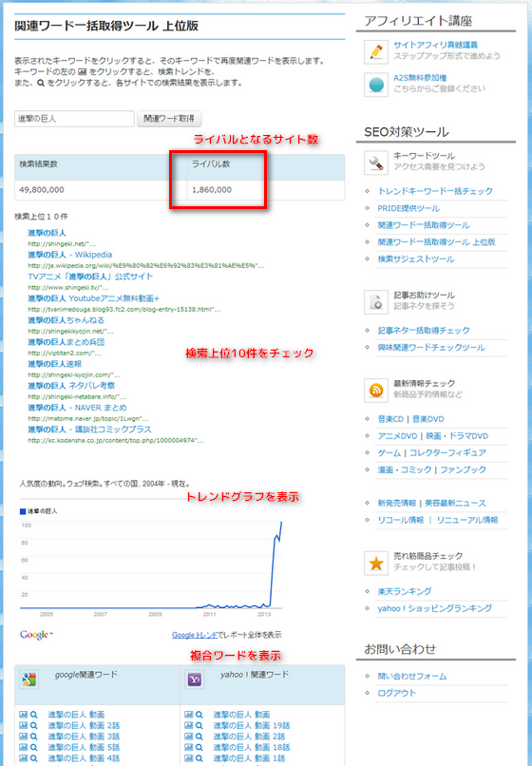This screenshot has height=766, width=532.
Task: Open the 問い合わせフォーム link
Action: (x=411, y=677)
